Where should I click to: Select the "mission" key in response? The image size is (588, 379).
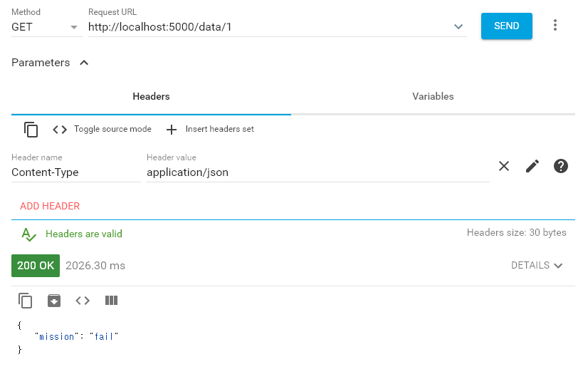click(57, 336)
